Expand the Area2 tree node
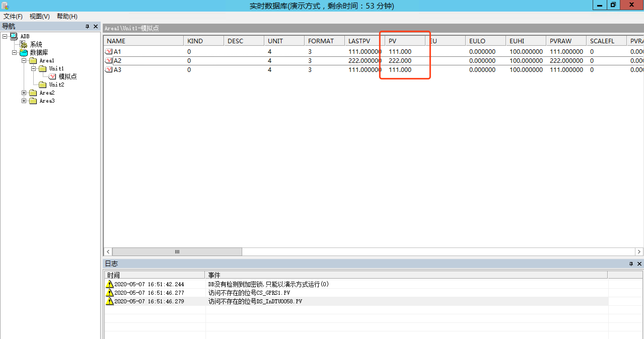This screenshot has height=339, width=644. pyautogui.click(x=24, y=93)
